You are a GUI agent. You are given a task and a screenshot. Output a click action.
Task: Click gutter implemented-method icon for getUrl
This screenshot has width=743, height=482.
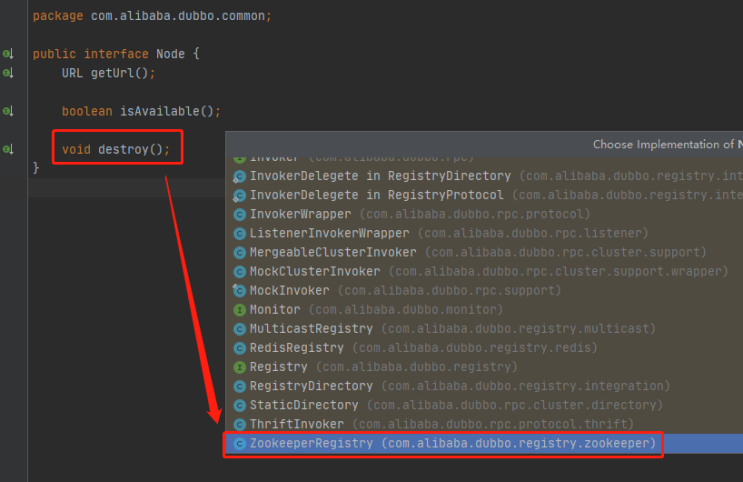[x=8, y=73]
